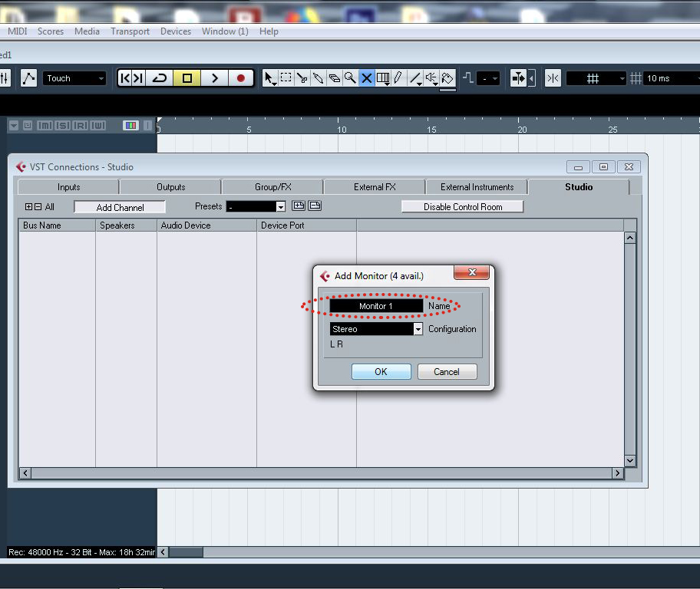The width and height of the screenshot is (700, 589).
Task: Click the store preset icon
Action: [x=299, y=206]
